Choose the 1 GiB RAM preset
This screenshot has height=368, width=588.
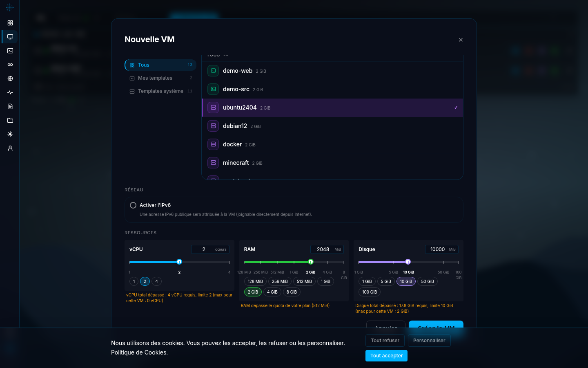(325, 281)
